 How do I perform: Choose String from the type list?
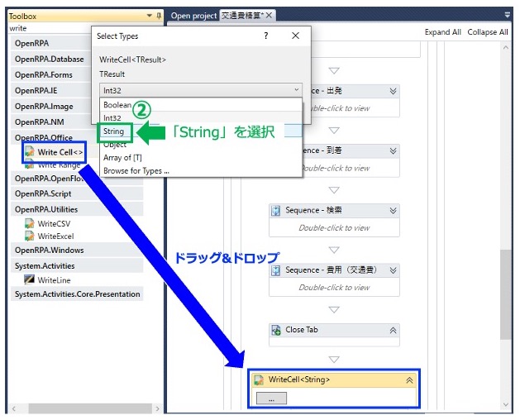tap(114, 131)
